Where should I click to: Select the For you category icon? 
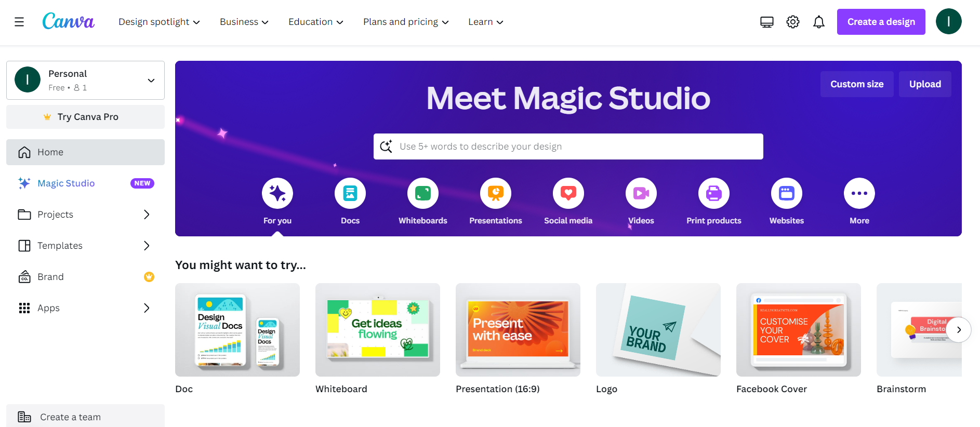tap(277, 193)
